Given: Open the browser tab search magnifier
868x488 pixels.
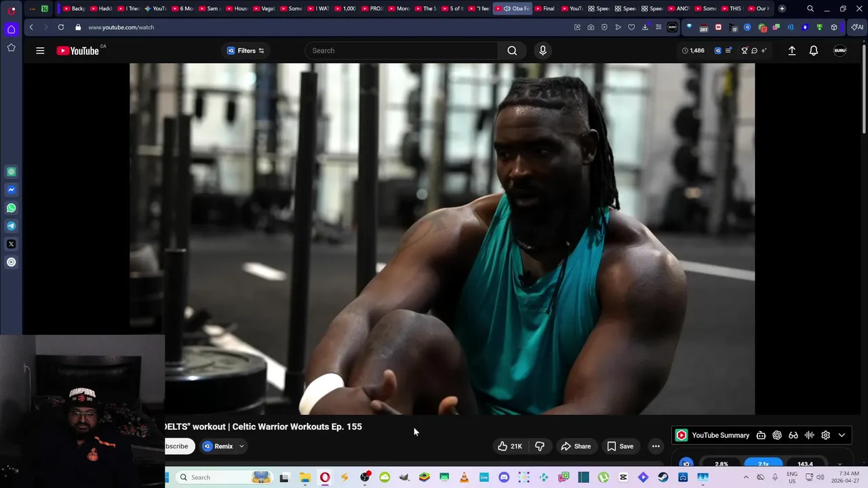Looking at the screenshot, I should [x=810, y=9].
